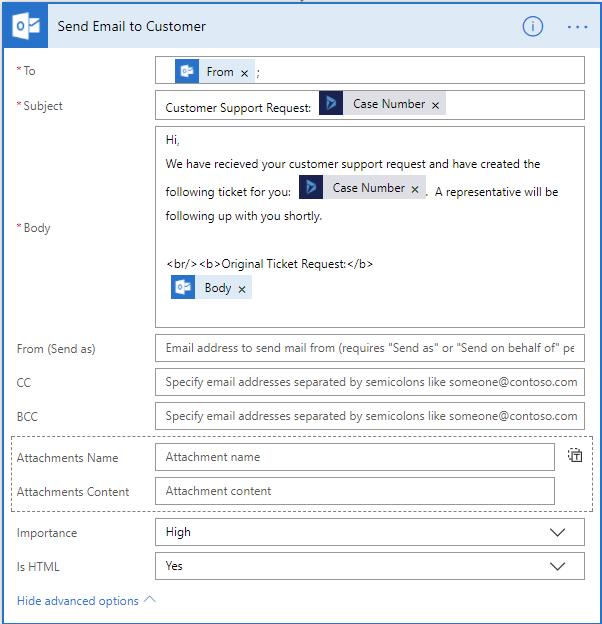Click the Attachment content field
The image size is (602, 624).
354,491
